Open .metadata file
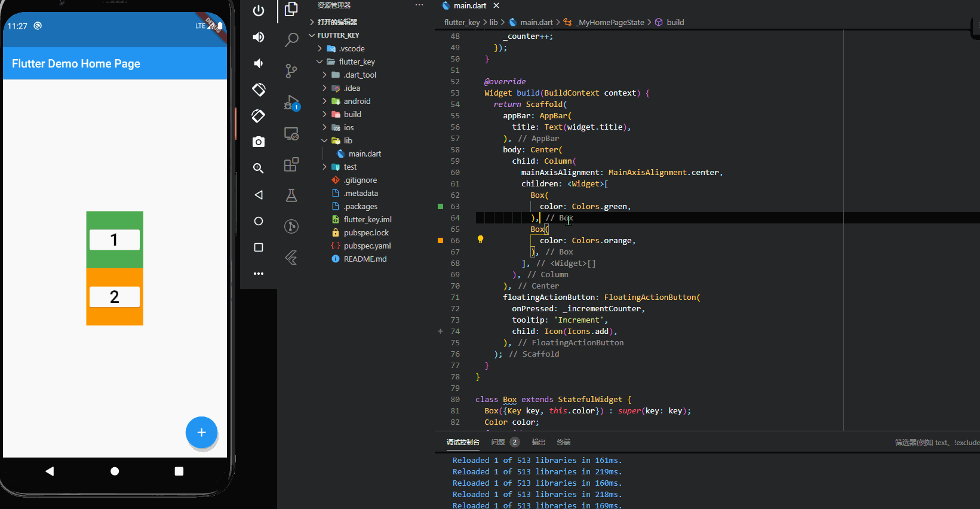Viewport: 980px width, 509px height. pyautogui.click(x=361, y=193)
